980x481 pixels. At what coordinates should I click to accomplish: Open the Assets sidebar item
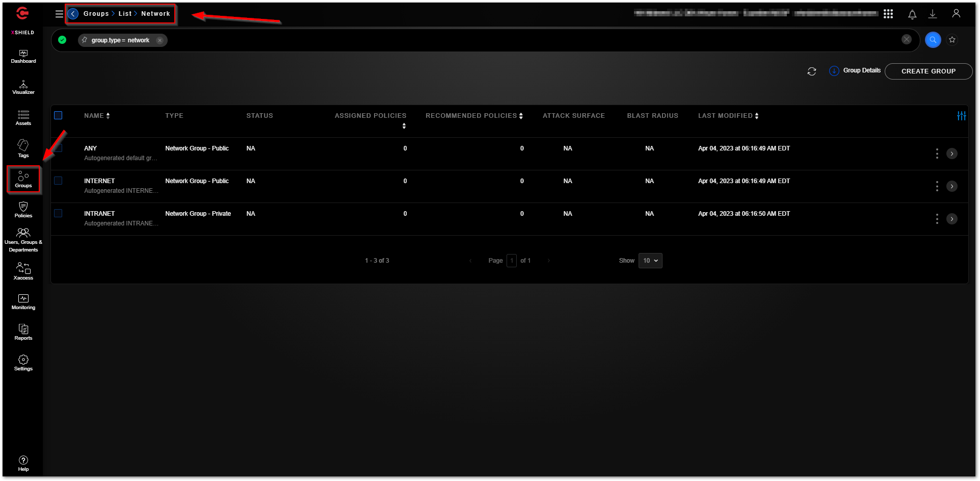click(x=23, y=118)
